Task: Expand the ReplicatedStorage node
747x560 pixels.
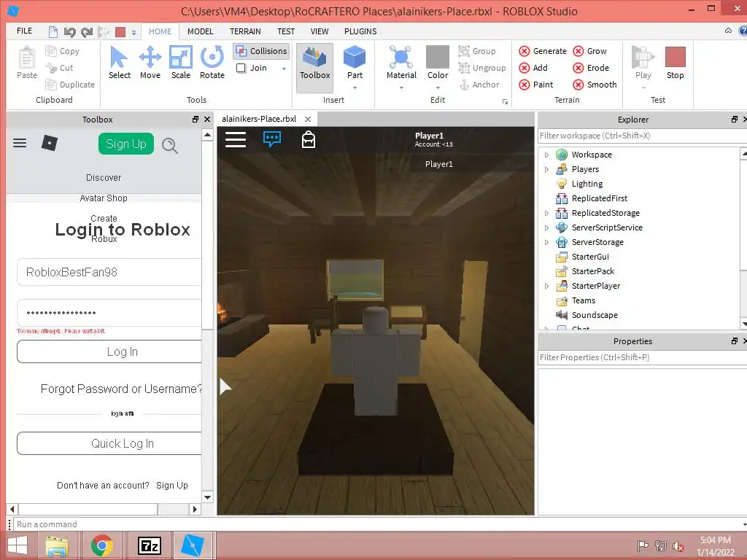Action: (546, 214)
